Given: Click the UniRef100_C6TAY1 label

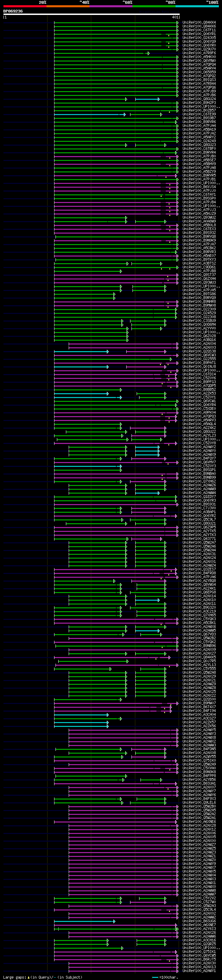Looking at the screenshot, I should click(199, 194).
